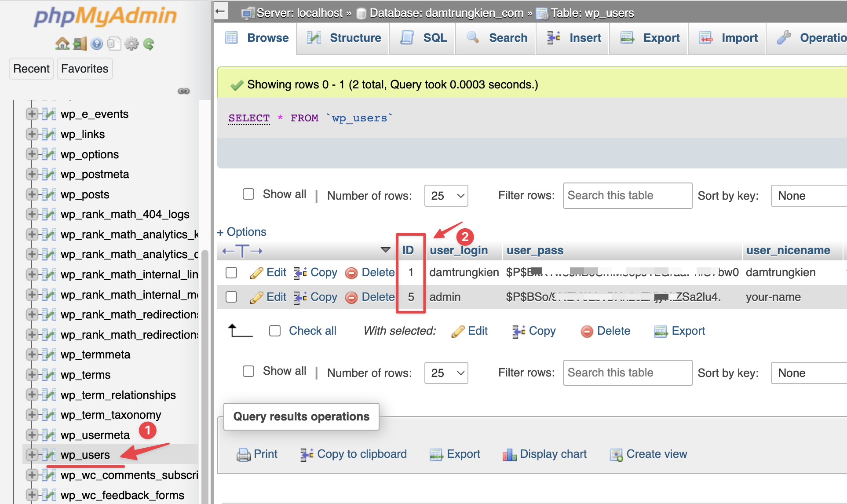Collapse navigation panel with left arrow button

(x=221, y=11)
